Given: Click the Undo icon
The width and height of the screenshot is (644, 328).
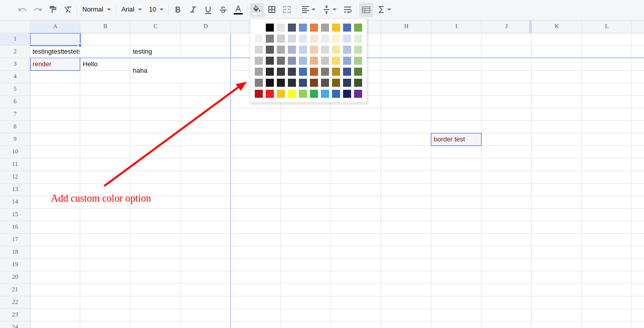Looking at the screenshot, I should 22,10.
